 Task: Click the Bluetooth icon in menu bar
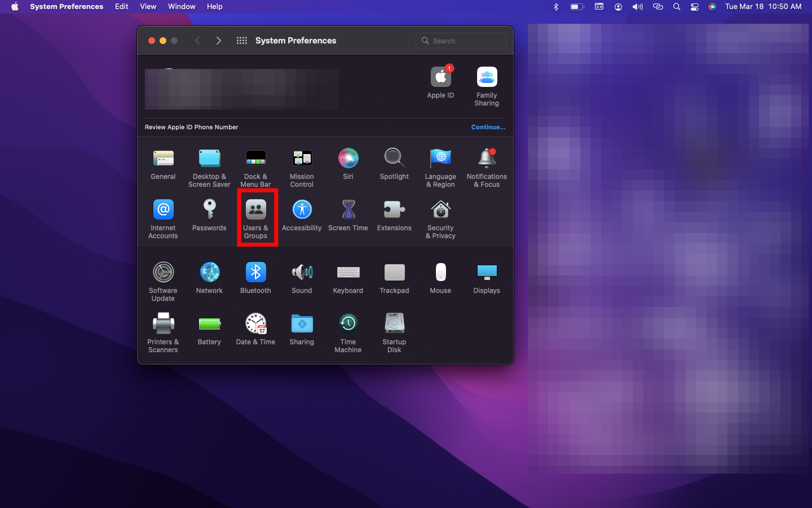(556, 7)
